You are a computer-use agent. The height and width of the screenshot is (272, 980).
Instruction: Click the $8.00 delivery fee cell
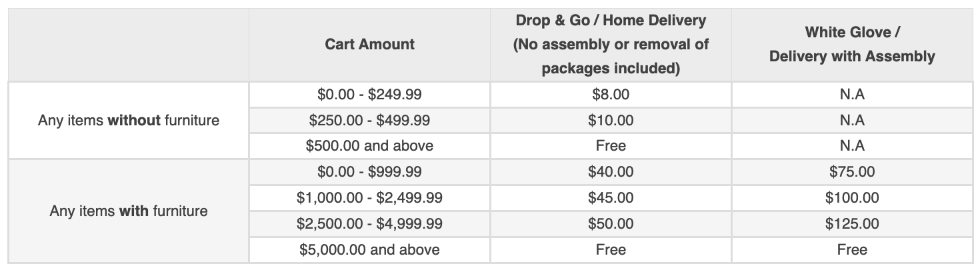coord(611,95)
